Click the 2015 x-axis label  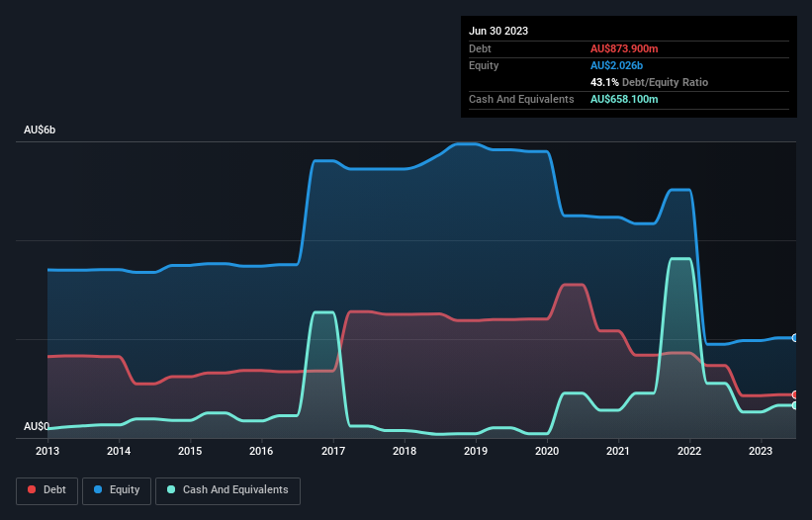coord(190,451)
